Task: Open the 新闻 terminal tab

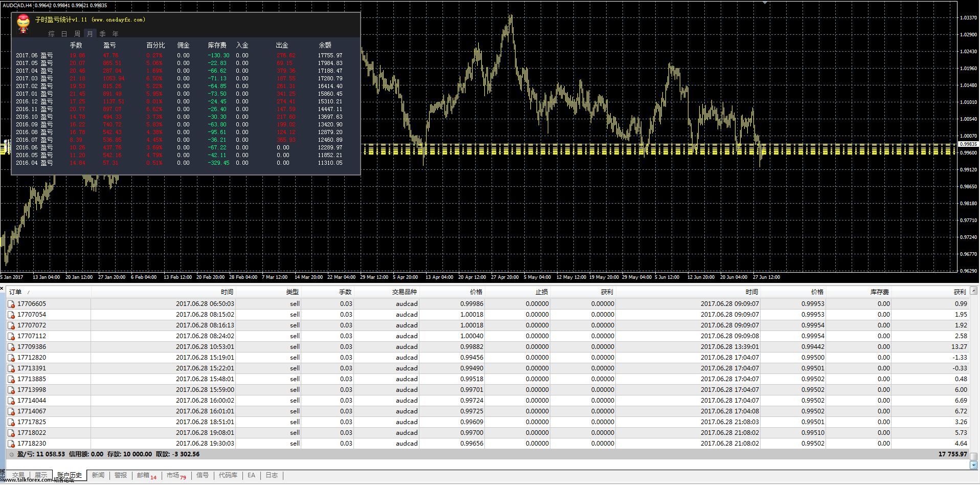Action: (98, 475)
